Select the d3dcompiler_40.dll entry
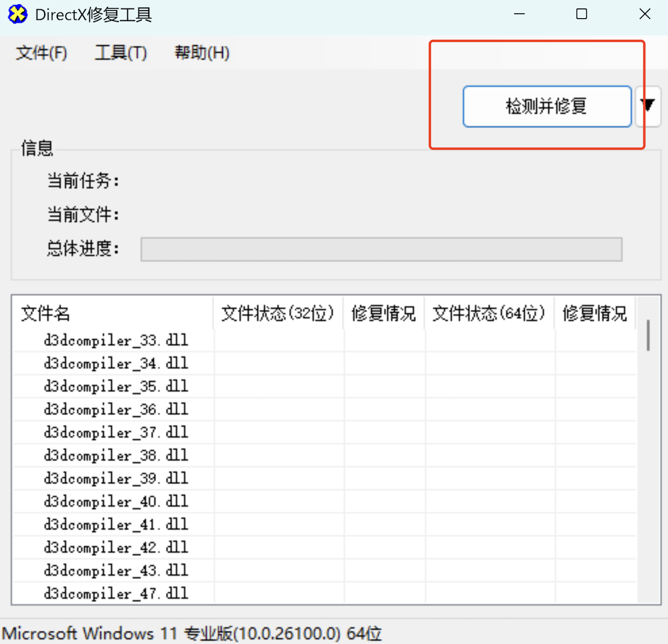The image size is (668, 644). [x=115, y=501]
